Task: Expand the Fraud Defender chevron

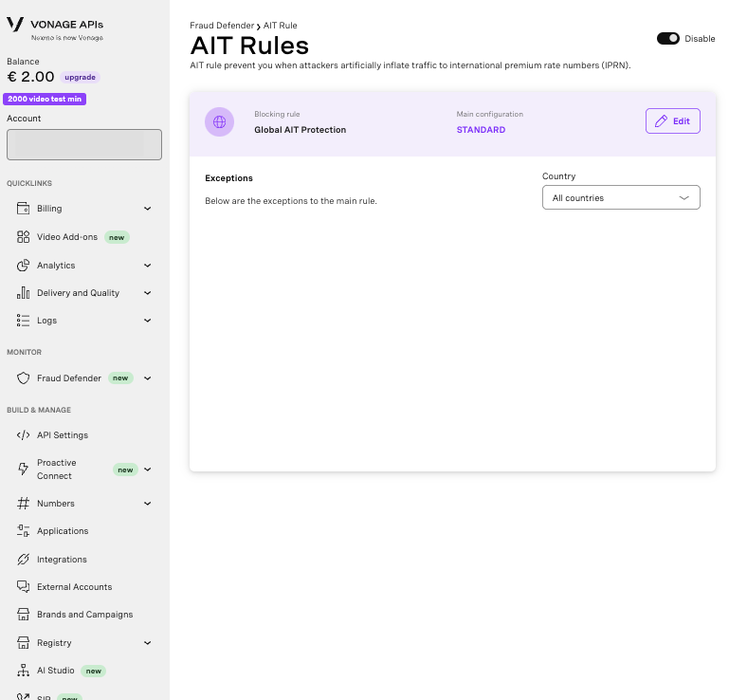Action: click(147, 378)
